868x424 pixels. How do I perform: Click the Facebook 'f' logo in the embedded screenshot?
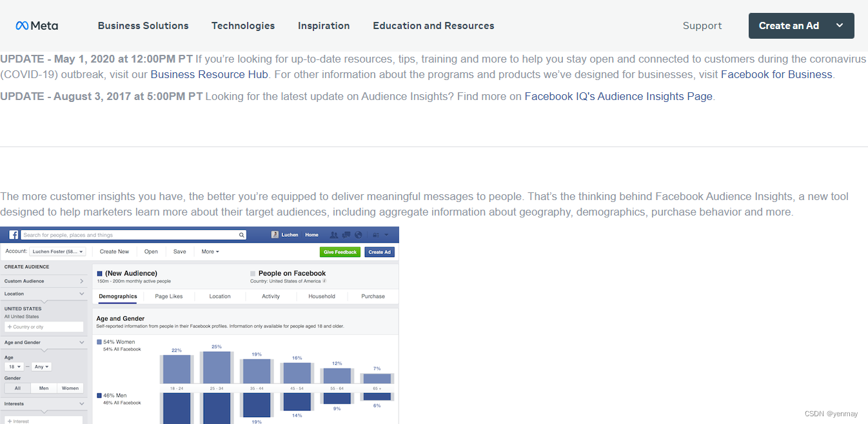click(14, 235)
